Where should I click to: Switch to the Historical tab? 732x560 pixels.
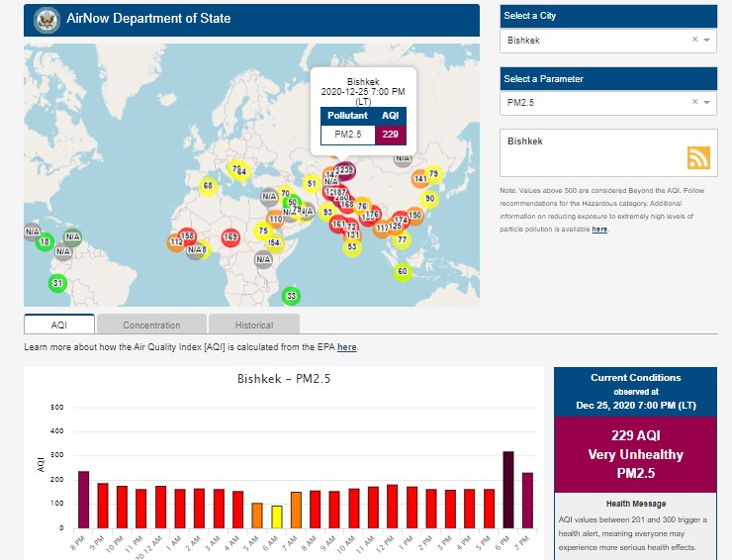254,325
